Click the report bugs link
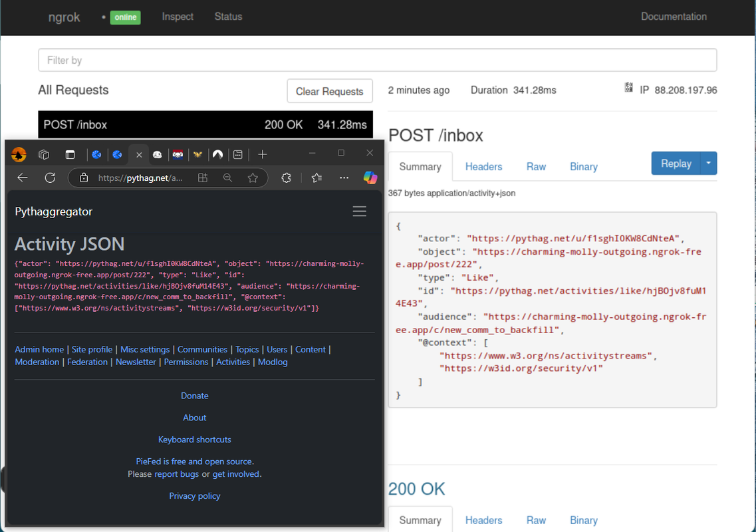Viewport: 756px width, 532px height. (x=176, y=474)
